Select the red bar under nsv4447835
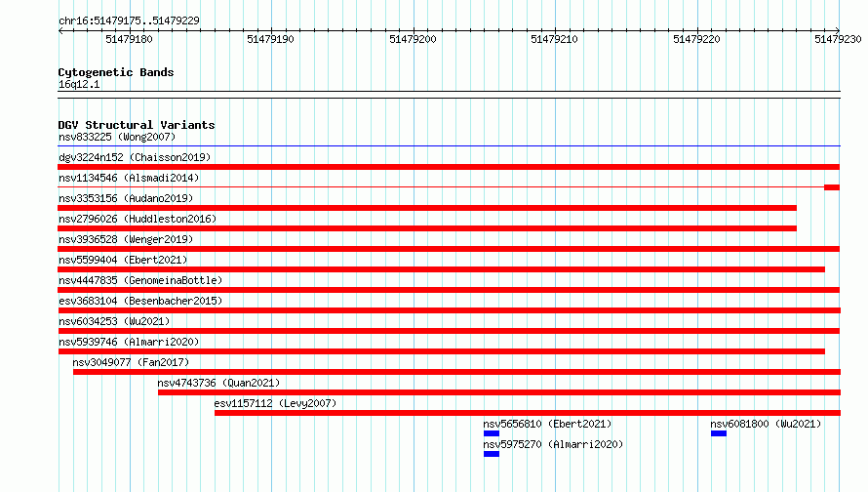This screenshot has width=868, height=492. click(x=449, y=290)
